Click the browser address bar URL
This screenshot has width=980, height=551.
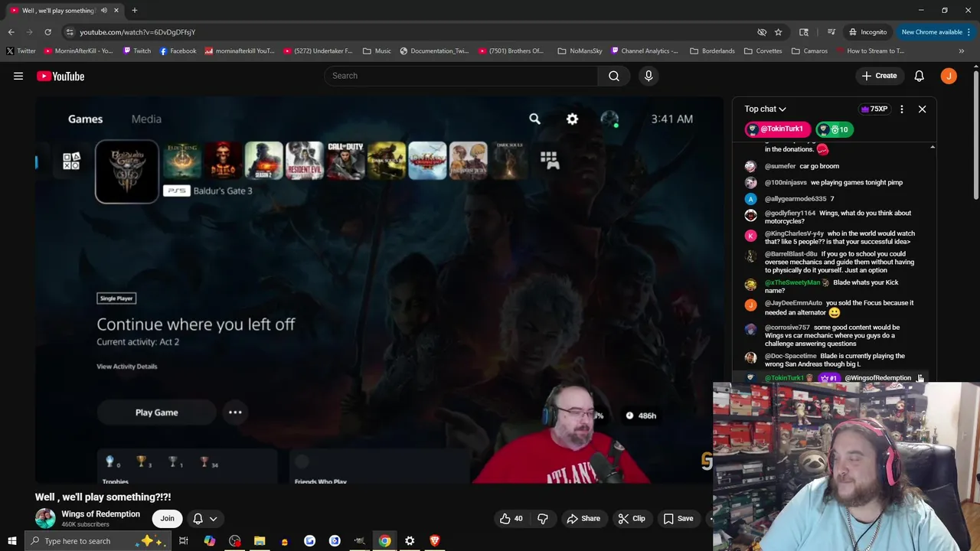(138, 32)
